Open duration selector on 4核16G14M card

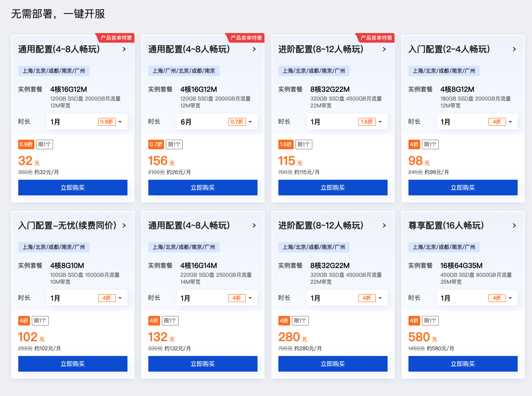217,298
